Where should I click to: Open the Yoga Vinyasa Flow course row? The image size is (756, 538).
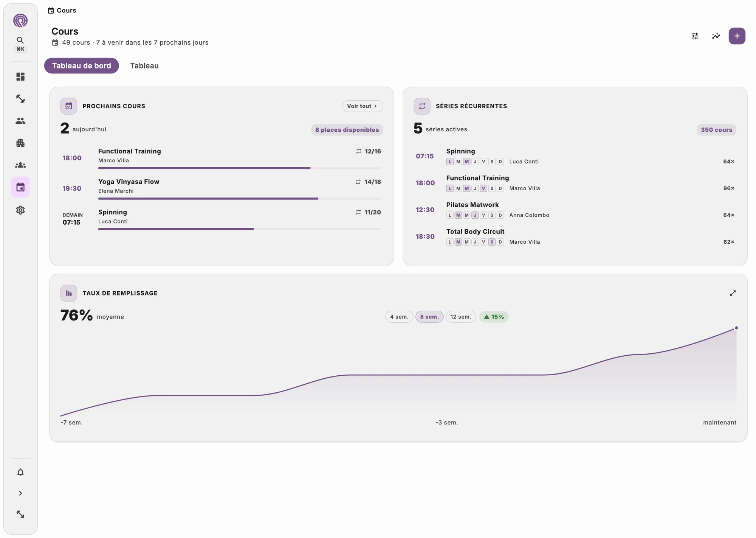222,188
